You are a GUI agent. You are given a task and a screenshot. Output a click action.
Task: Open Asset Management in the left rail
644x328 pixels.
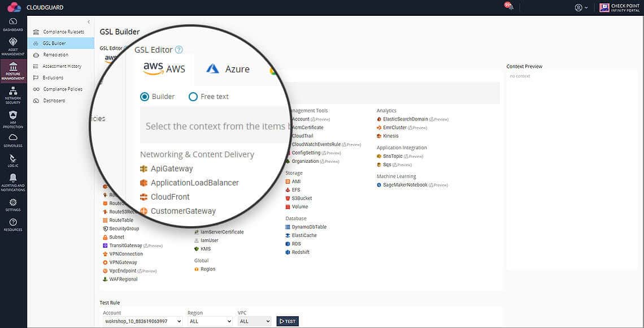coord(13,46)
